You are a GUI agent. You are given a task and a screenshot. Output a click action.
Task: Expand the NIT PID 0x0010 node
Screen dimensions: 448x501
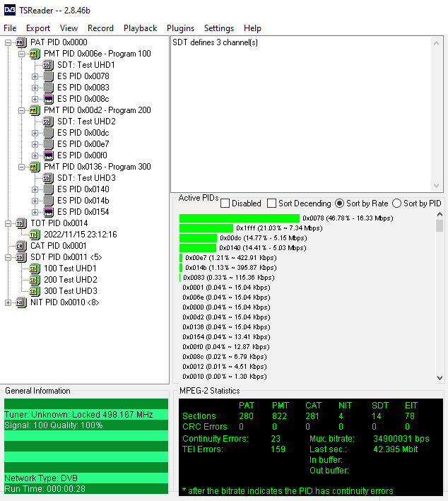pos(8,302)
